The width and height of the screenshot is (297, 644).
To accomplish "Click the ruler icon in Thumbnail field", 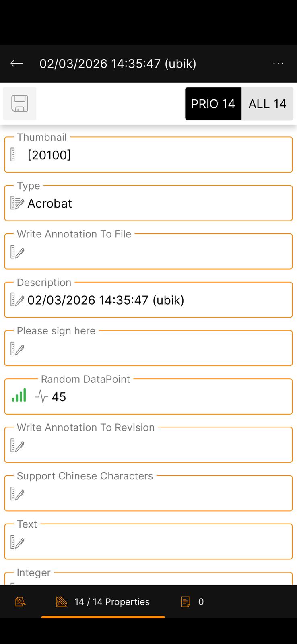I will [x=13, y=155].
